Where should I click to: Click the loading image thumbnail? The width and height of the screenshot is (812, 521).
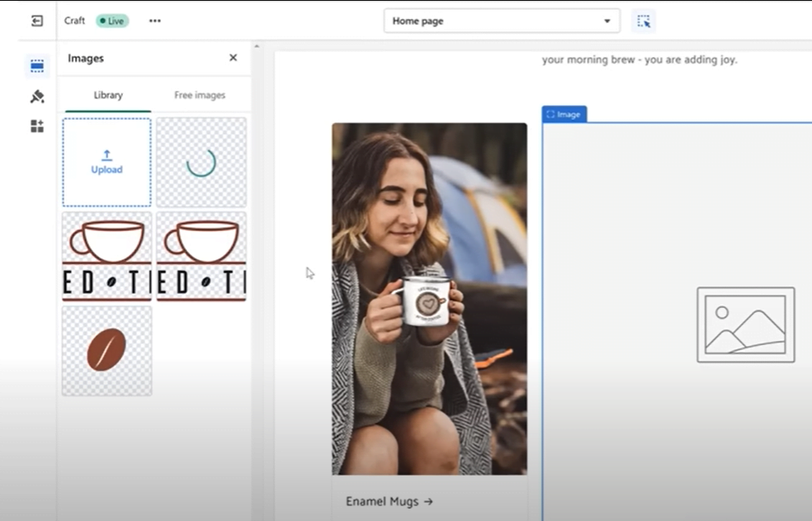tap(201, 162)
